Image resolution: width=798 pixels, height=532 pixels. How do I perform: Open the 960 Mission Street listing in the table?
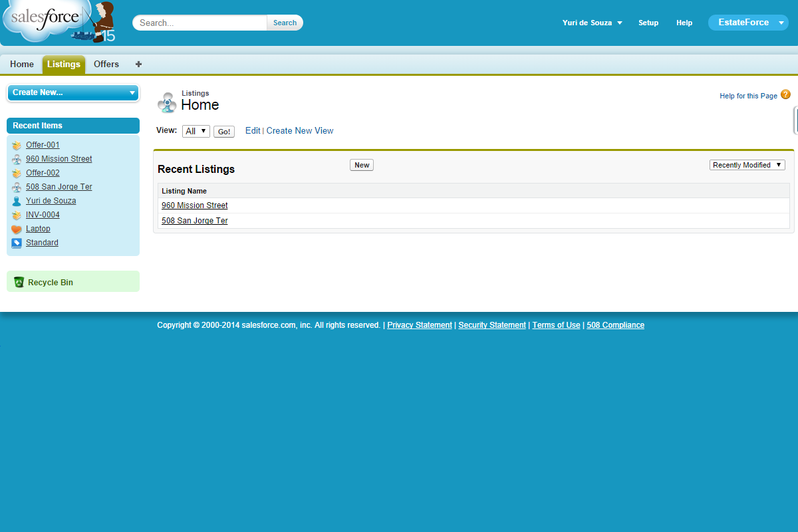195,205
